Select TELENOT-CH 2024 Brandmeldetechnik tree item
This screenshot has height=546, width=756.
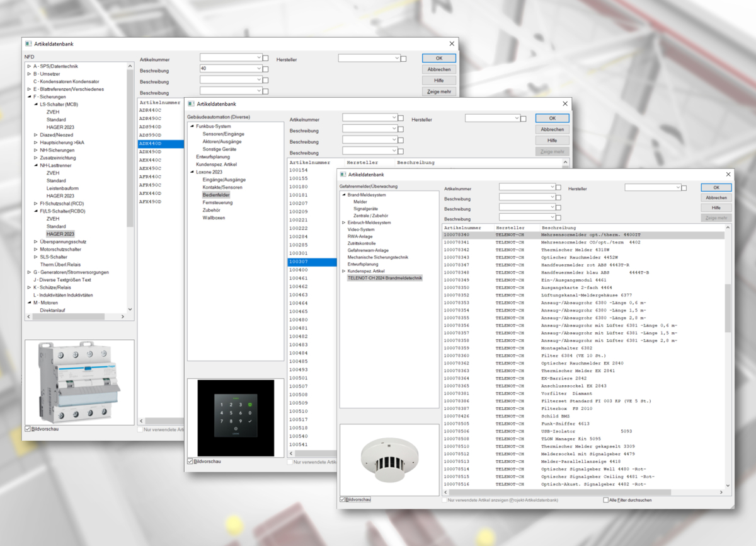coord(385,278)
